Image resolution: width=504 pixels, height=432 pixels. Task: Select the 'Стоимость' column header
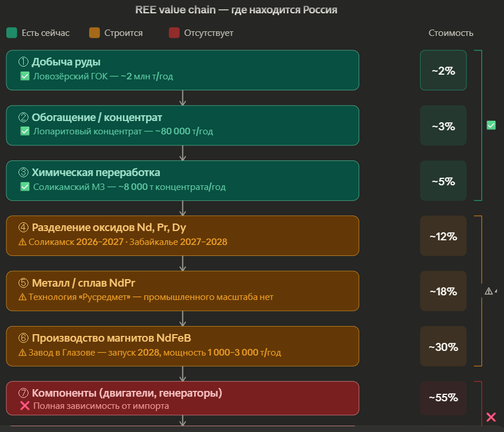pyautogui.click(x=451, y=33)
